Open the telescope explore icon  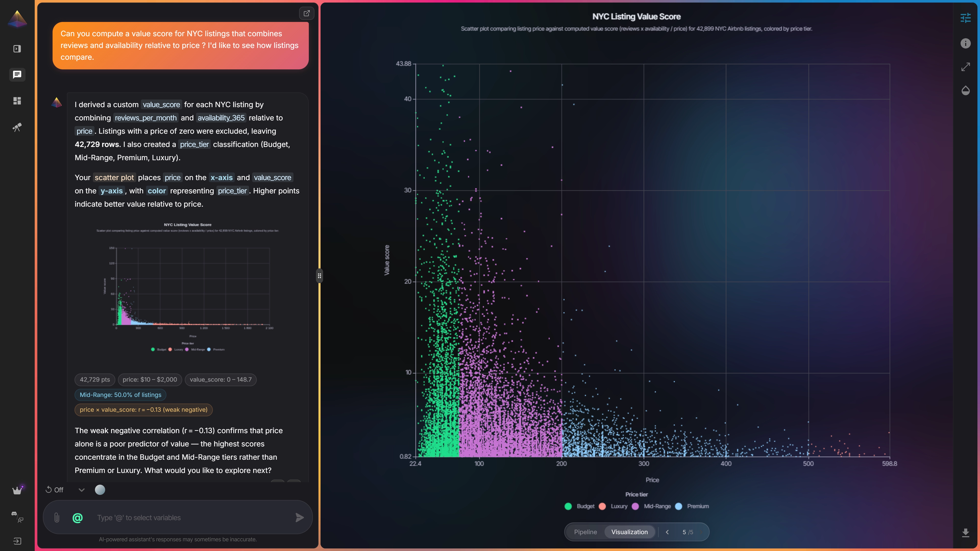click(17, 127)
